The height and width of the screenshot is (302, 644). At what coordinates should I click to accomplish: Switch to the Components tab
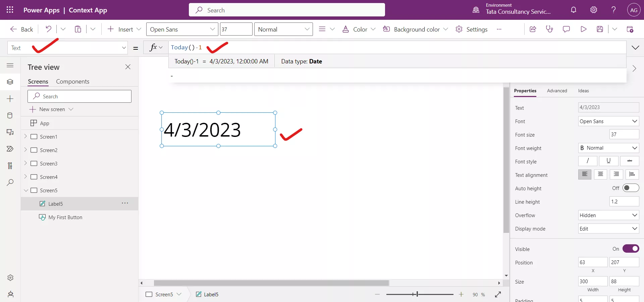click(x=73, y=82)
